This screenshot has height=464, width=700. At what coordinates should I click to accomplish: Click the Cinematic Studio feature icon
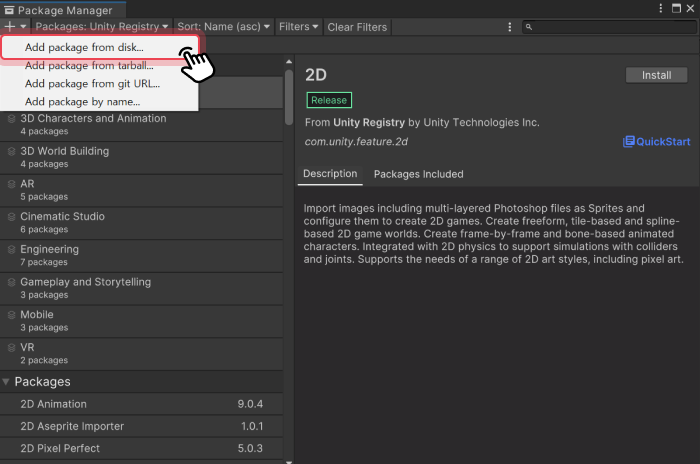coord(12,217)
